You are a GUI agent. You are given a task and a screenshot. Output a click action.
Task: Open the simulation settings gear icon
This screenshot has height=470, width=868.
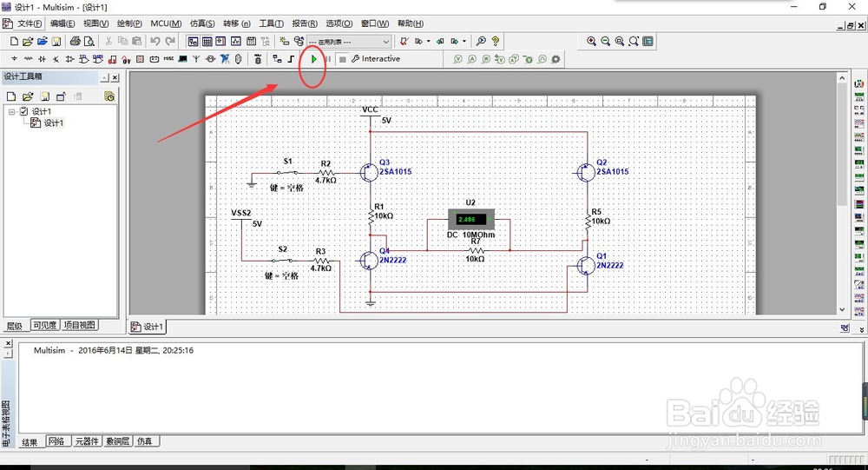pos(556,59)
